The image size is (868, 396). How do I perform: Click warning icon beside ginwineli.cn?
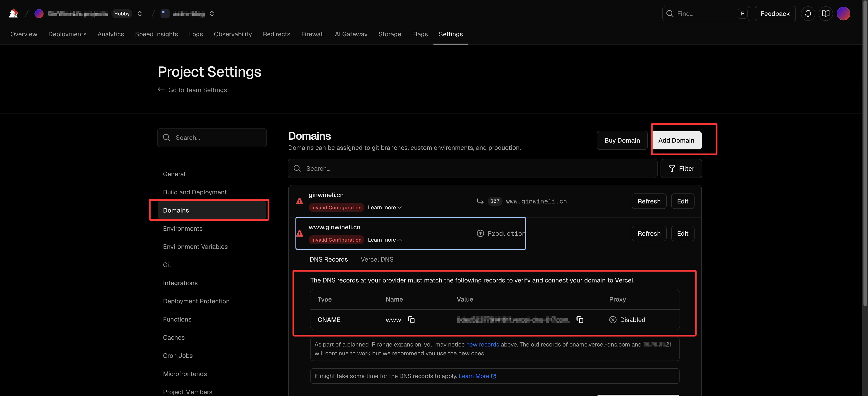299,201
